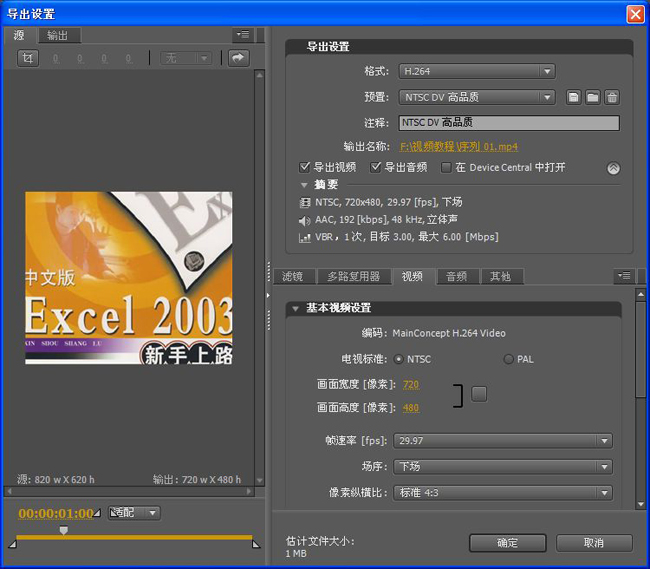
Task: Click the 确定 button
Action: [507, 543]
